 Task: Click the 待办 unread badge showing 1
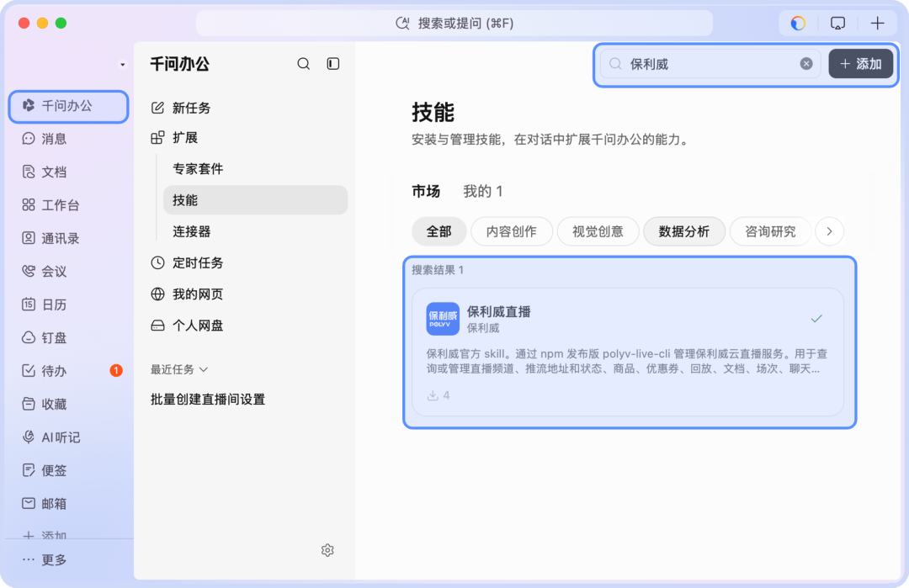point(116,371)
